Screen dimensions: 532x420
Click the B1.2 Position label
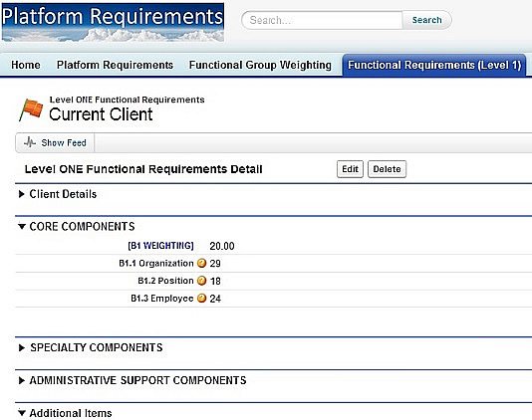pos(165,281)
